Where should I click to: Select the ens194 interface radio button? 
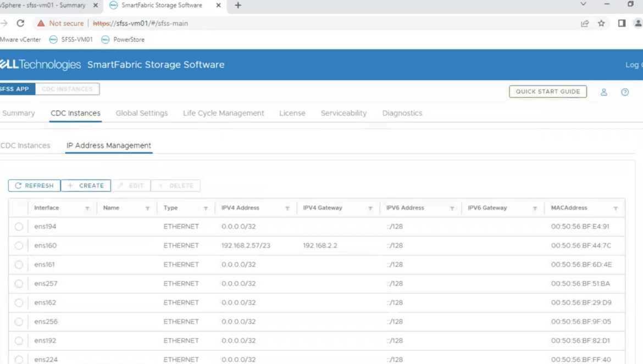[x=19, y=226]
